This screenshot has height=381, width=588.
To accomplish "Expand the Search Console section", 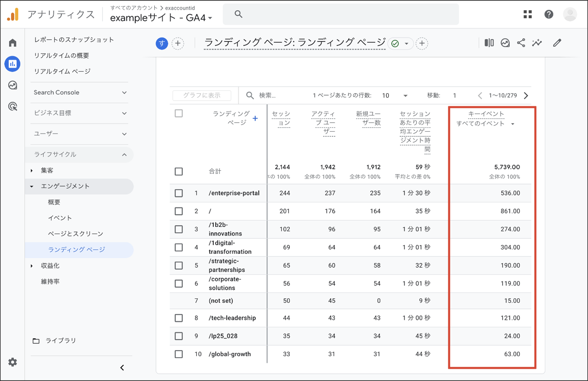I will [80, 92].
